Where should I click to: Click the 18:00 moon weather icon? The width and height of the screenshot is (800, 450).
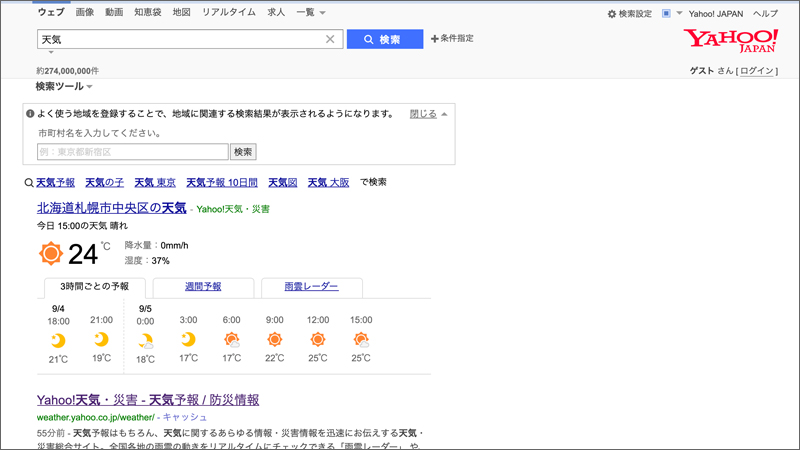point(59,340)
